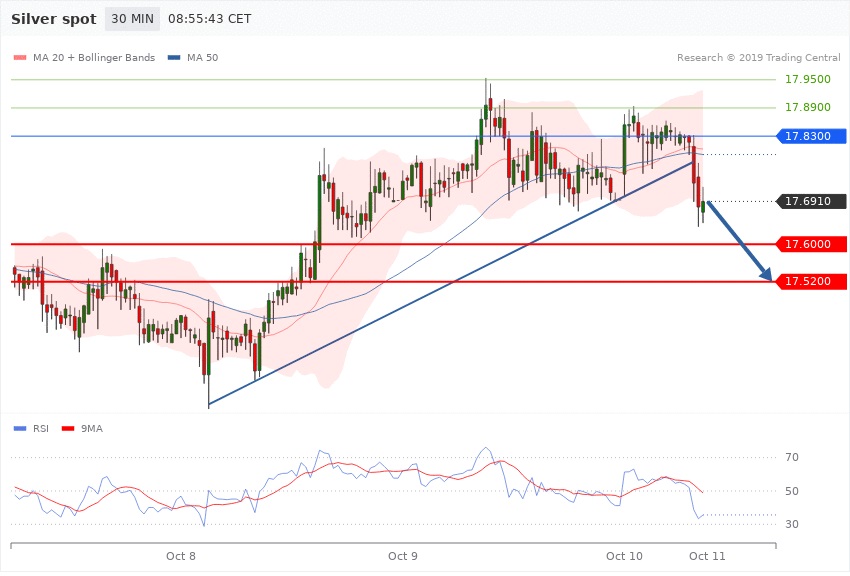Select the red 17.6000 price tag
This screenshot has width=850, height=576.
pyautogui.click(x=810, y=244)
